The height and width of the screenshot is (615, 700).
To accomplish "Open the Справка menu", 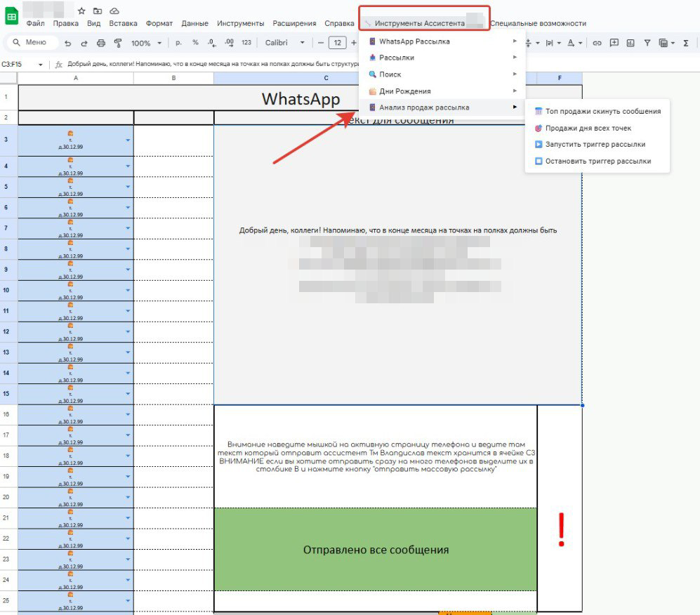I will coord(339,23).
